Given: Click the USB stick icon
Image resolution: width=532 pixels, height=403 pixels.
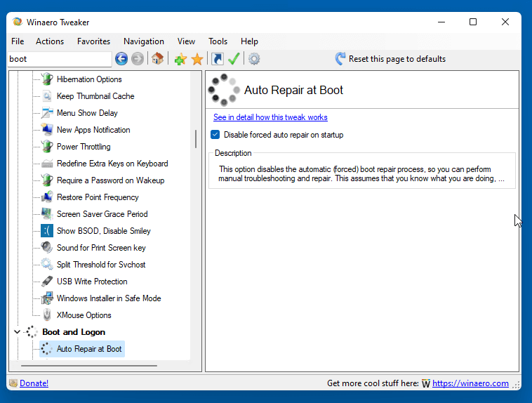Looking at the screenshot, I should pos(47,282).
